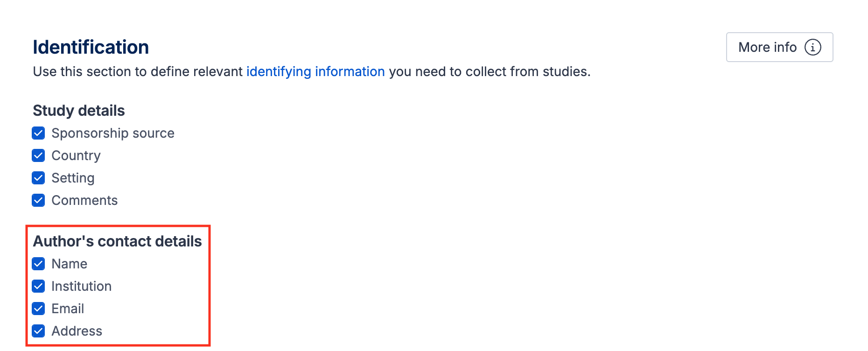The image size is (868, 351).
Task: Click the 'Author's contact details' heading
Action: [x=117, y=241]
